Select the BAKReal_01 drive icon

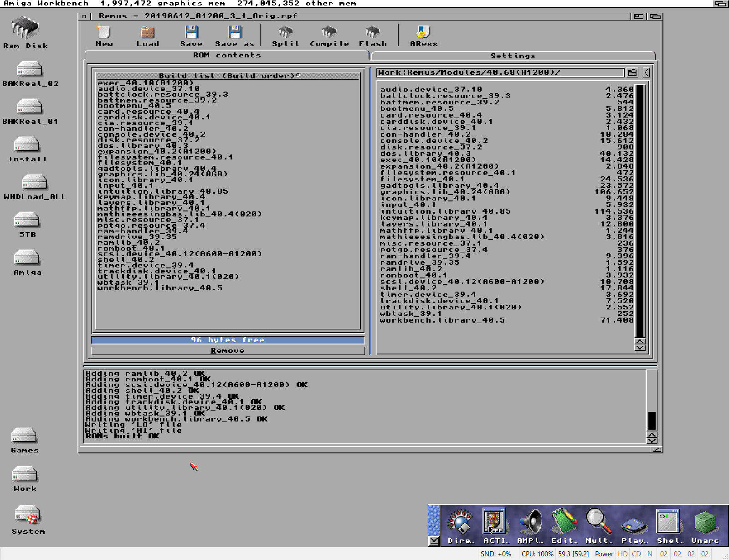(30, 112)
